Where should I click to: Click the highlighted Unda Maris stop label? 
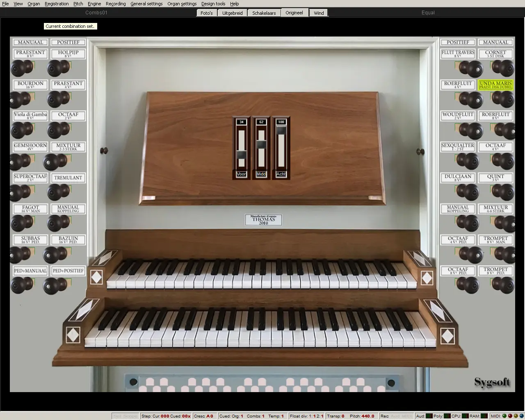tap(495, 85)
